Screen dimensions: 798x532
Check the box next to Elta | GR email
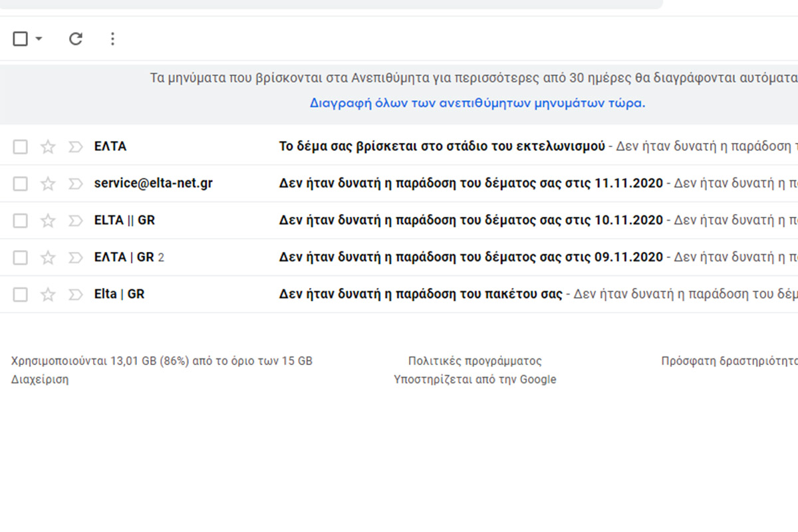point(21,295)
